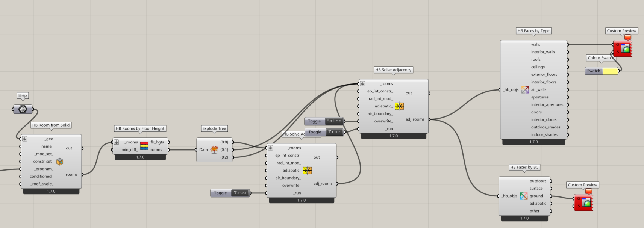The image size is (644, 228).
Task: Click the HB Faces by Type title label
Action: coord(533,31)
